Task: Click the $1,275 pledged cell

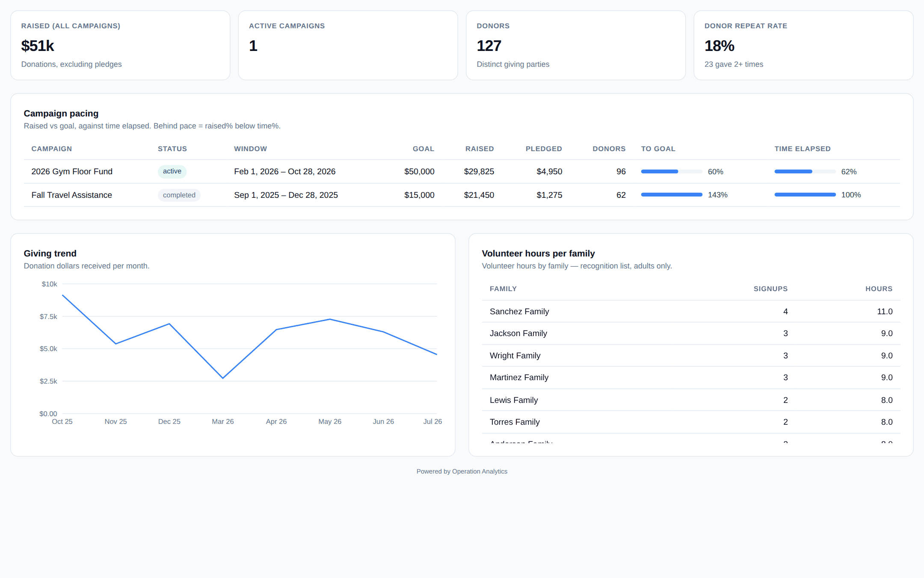Action: (x=549, y=195)
